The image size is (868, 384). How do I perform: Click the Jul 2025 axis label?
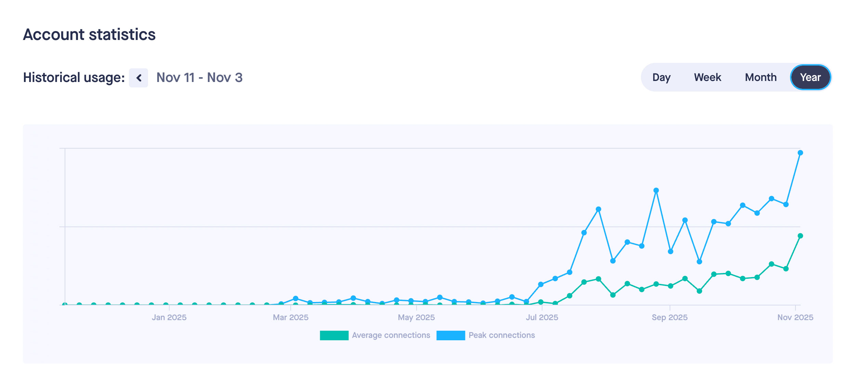click(x=542, y=317)
